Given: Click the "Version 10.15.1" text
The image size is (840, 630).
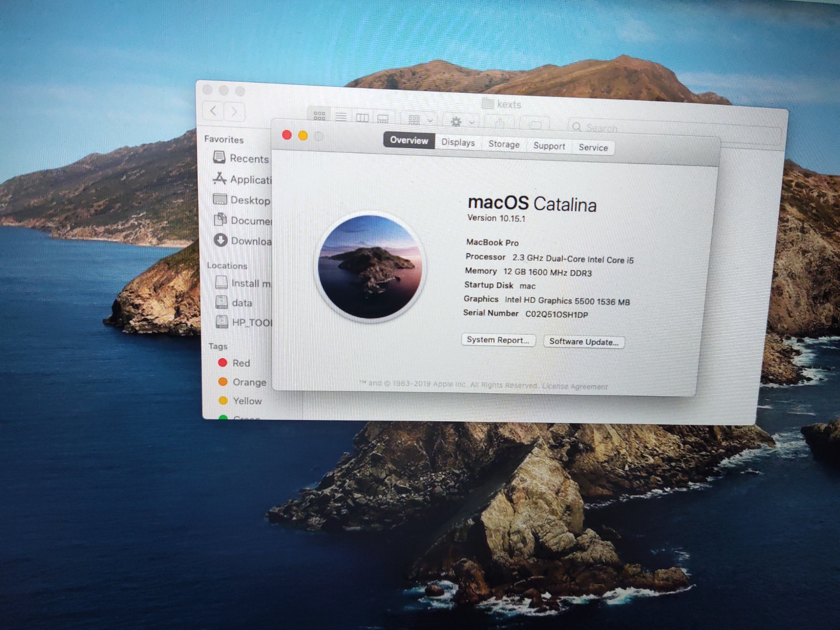Looking at the screenshot, I should 496,218.
